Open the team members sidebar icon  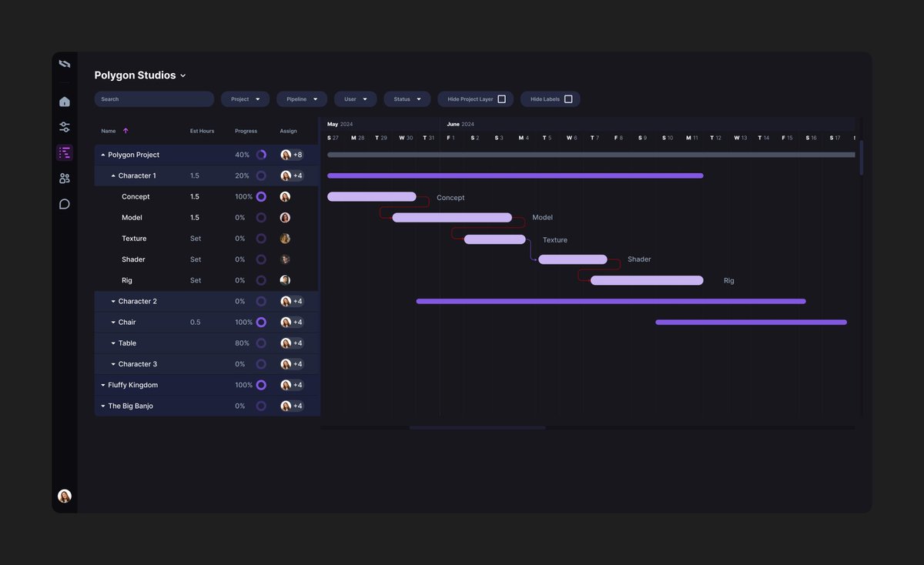(65, 179)
